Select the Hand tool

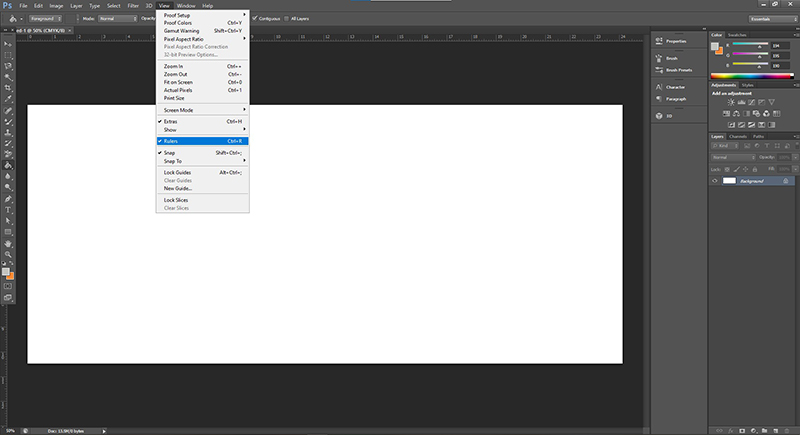pos(7,243)
